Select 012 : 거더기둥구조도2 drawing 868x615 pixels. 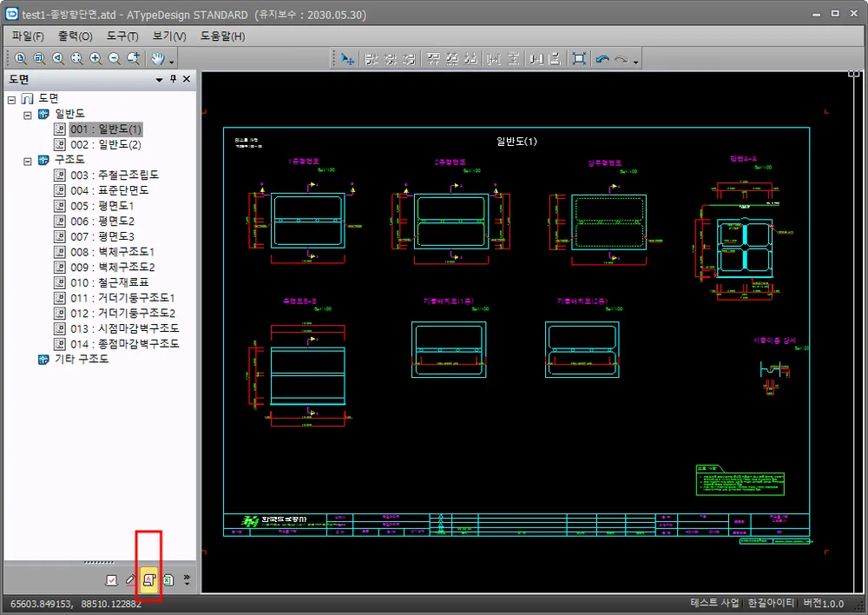point(123,313)
